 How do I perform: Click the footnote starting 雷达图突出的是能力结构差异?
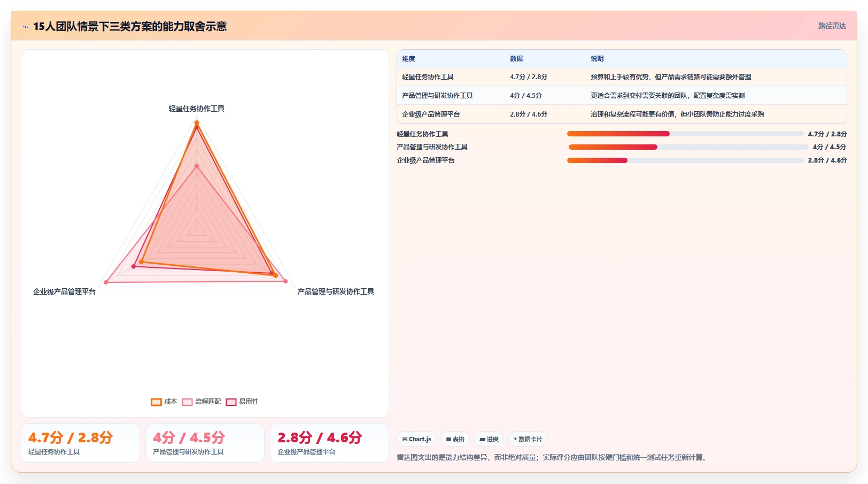tap(553, 457)
